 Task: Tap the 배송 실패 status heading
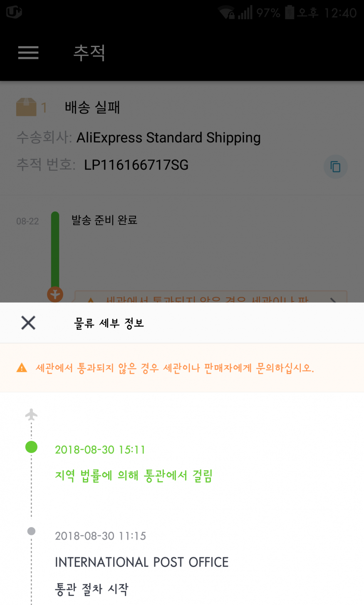pyautogui.click(x=92, y=108)
